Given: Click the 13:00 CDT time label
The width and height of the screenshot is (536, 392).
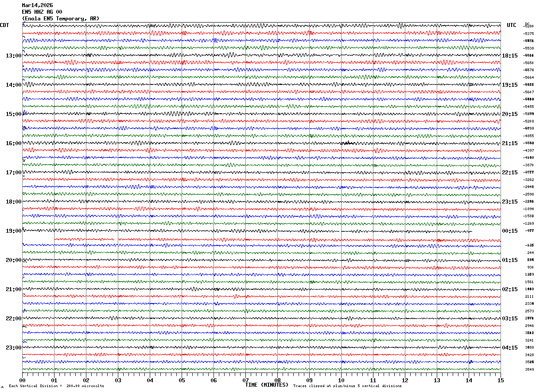Looking at the screenshot, I should coord(13,56).
